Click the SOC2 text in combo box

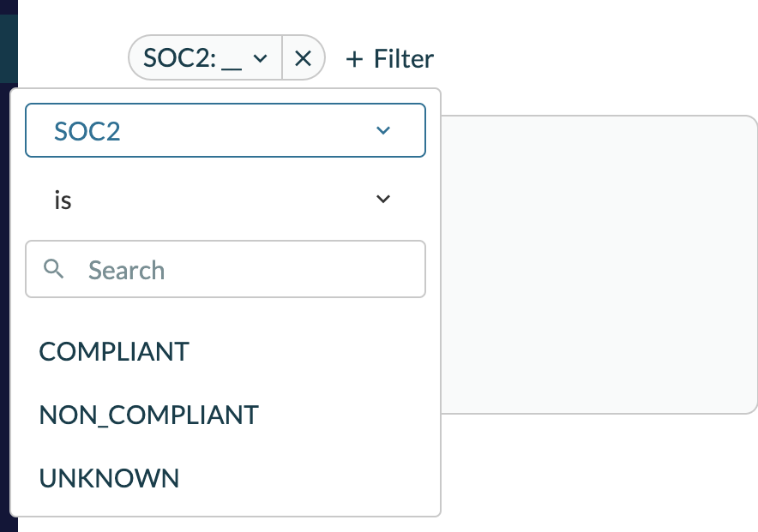coord(87,131)
